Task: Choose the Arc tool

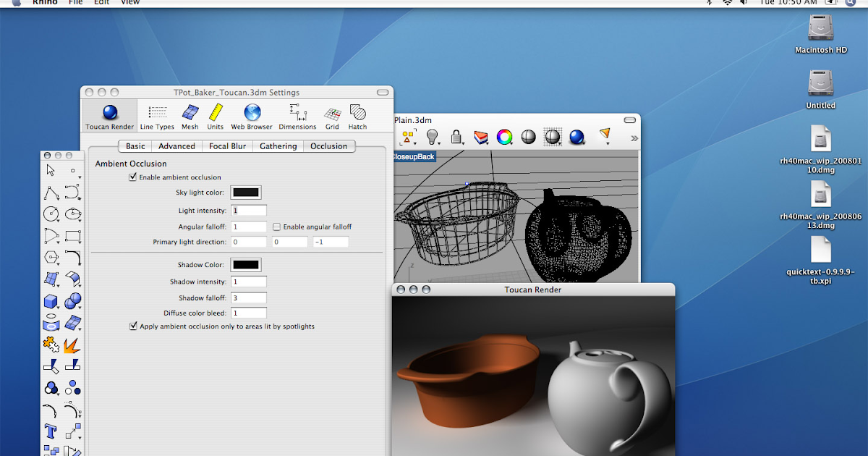Action: tap(51, 236)
